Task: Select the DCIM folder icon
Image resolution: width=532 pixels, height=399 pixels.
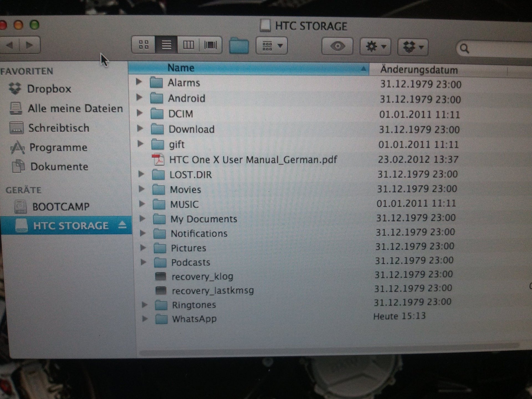Action: pos(157,114)
